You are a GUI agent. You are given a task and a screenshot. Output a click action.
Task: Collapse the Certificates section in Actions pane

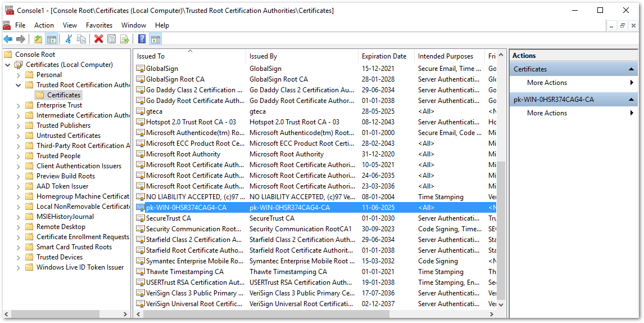click(x=632, y=69)
